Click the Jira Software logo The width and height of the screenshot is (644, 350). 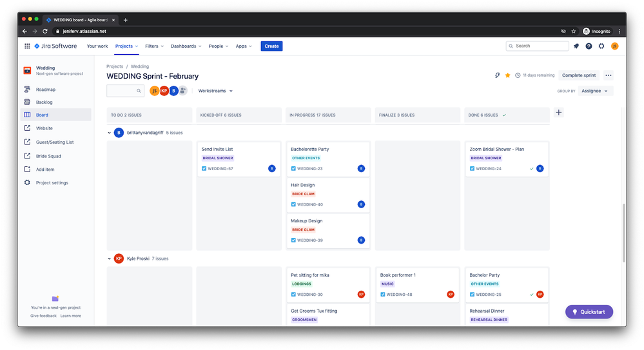coord(55,46)
